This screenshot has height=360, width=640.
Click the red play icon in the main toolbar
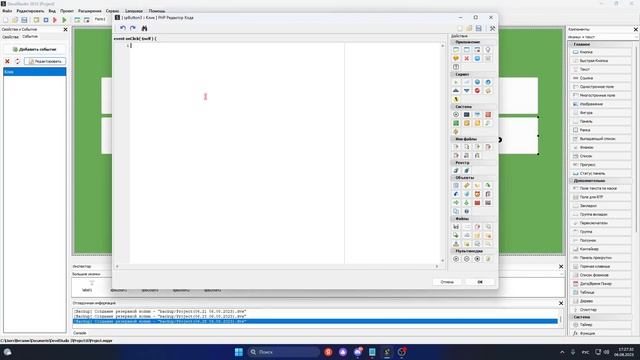55,20
